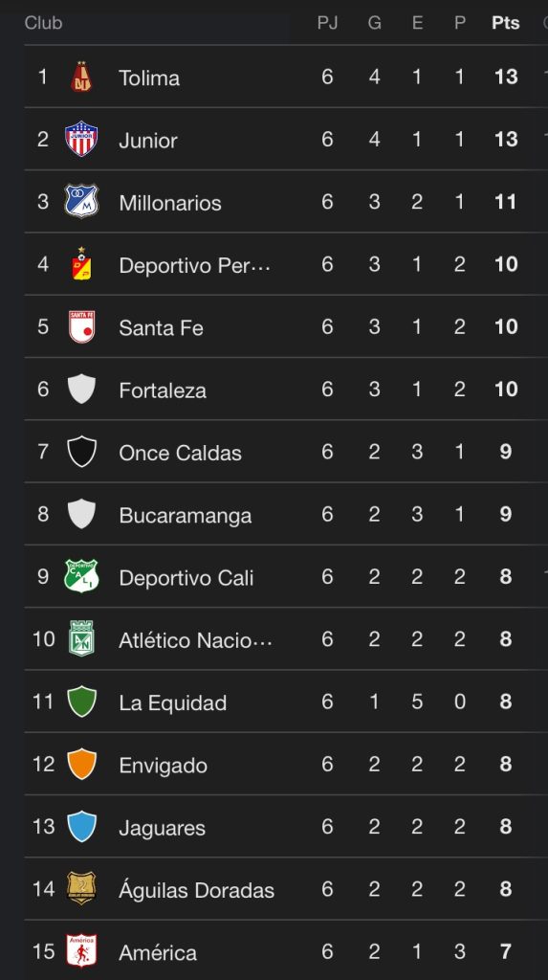Click the Tolima club crest icon
The height and width of the screenshot is (980, 548).
tap(81, 77)
